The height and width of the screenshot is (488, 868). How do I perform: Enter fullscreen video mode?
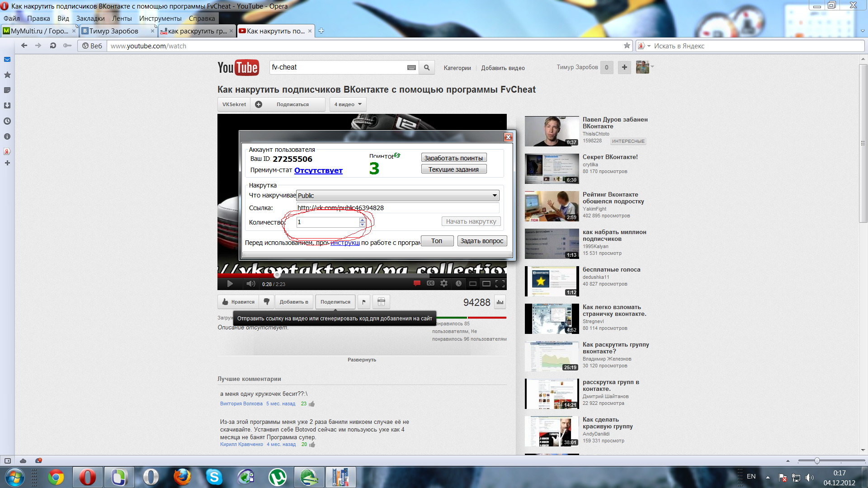500,284
